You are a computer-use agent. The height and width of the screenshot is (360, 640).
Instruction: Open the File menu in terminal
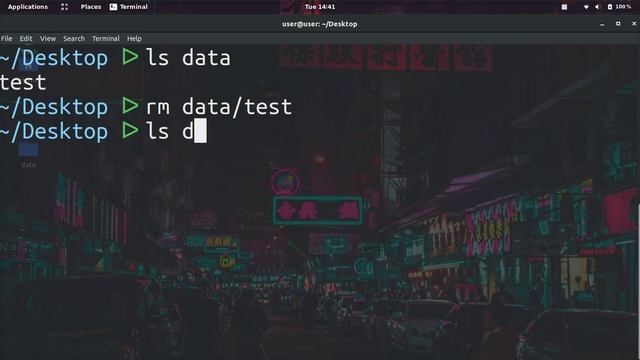(7, 38)
